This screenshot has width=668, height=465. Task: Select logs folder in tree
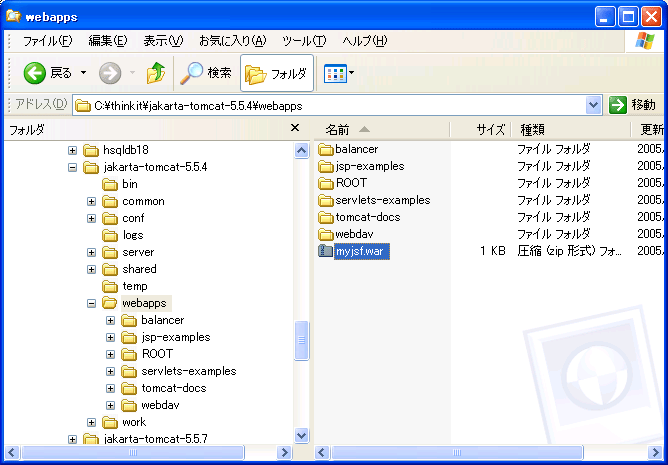pos(133,235)
